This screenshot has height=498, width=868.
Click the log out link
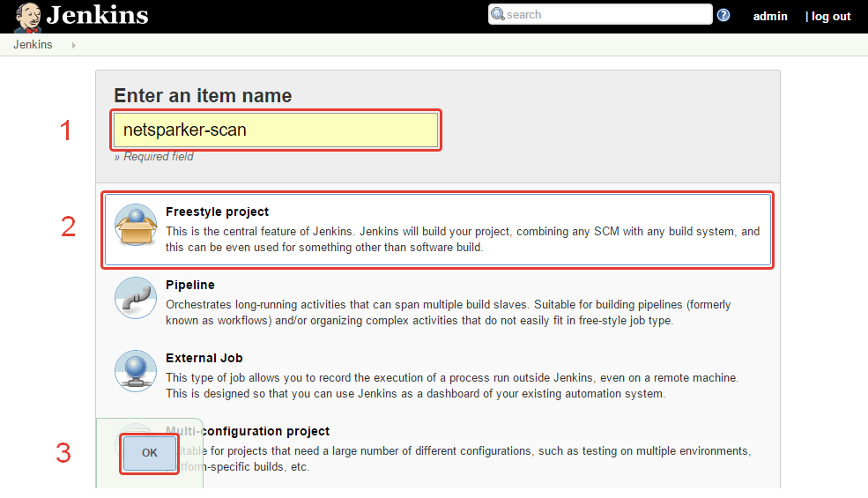point(831,16)
